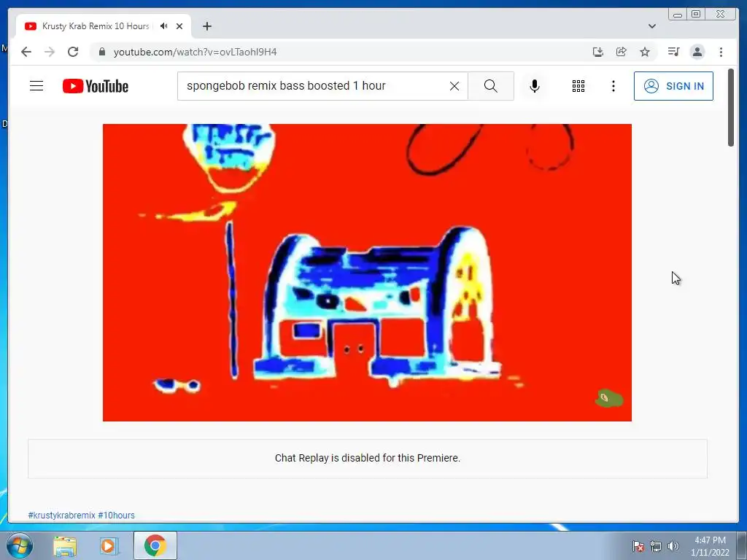Click the padlock site info icon
Image resolution: width=747 pixels, height=560 pixels.
[102, 52]
